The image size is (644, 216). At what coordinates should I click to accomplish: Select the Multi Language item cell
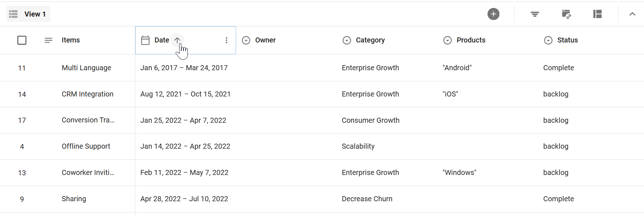86,68
